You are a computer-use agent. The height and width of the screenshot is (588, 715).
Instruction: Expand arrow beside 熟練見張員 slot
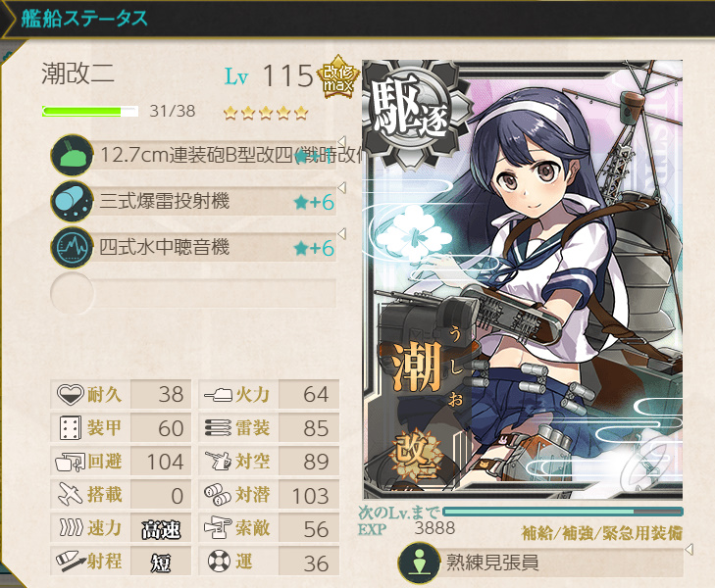point(689,549)
